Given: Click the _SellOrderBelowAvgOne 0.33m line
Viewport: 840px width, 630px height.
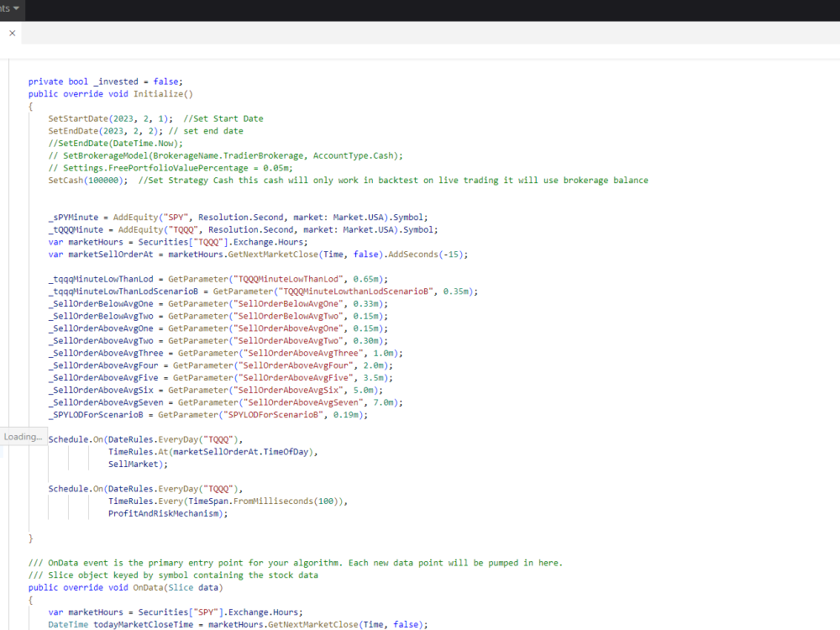Looking at the screenshot, I should tap(218, 303).
